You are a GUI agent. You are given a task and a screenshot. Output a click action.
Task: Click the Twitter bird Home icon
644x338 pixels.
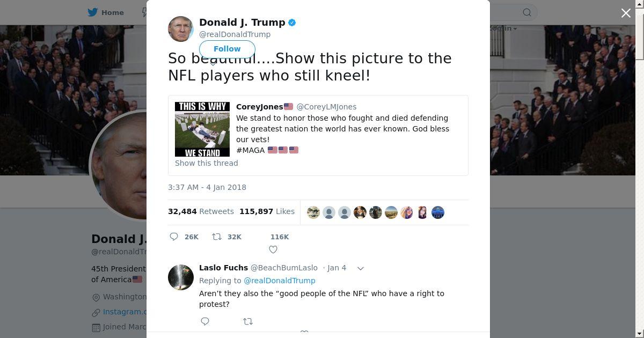coord(93,12)
